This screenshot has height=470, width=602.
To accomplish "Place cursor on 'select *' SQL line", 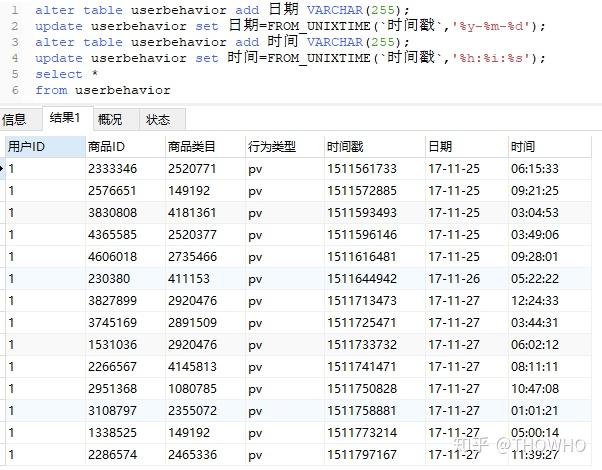I will pos(60,74).
